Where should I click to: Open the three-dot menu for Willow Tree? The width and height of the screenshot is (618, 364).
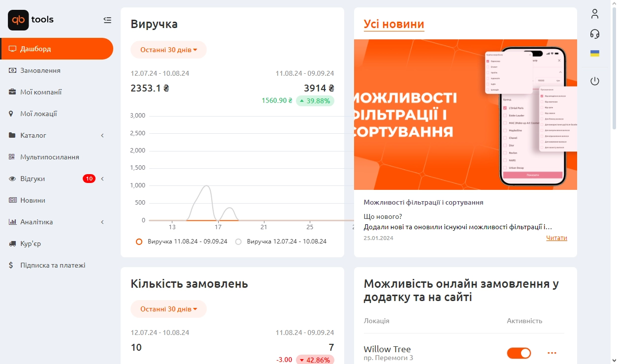tap(552, 353)
